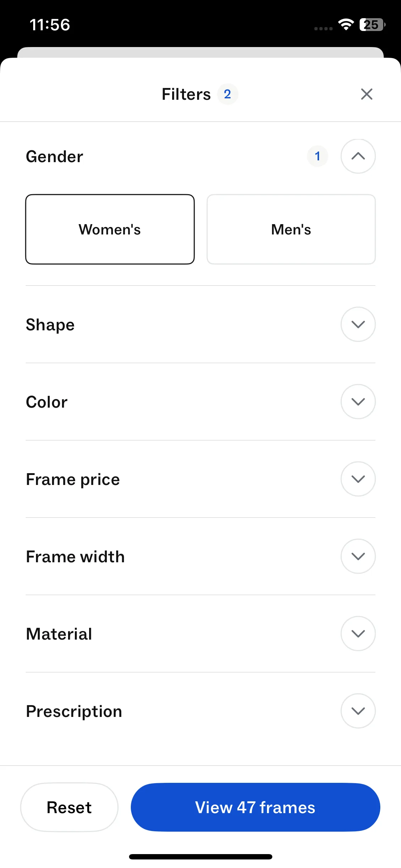Tap the battery indicator icon
The height and width of the screenshot is (868, 401).
(x=372, y=25)
